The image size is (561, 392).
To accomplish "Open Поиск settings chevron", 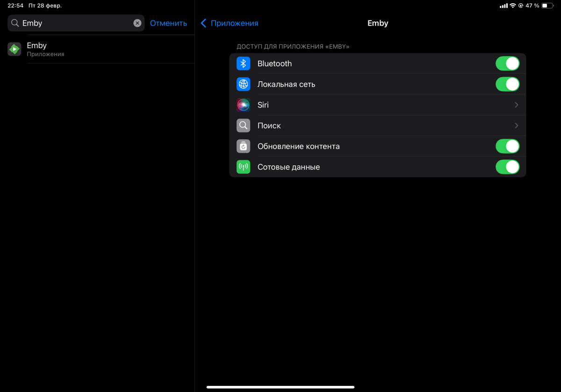I will click(x=517, y=126).
